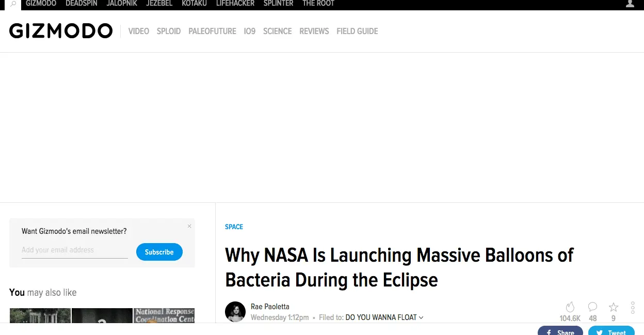644x335 pixels.
Task: Click the Gizmodo logo
Action: [x=61, y=31]
